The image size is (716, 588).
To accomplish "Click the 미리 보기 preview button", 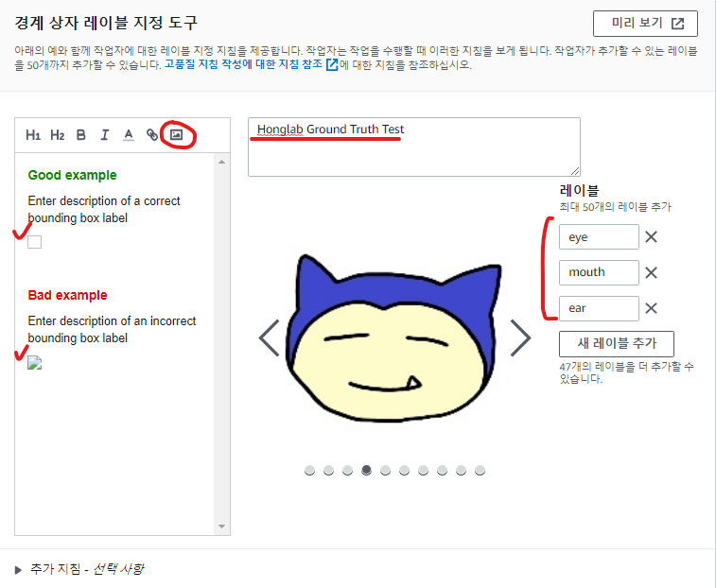I will point(645,24).
